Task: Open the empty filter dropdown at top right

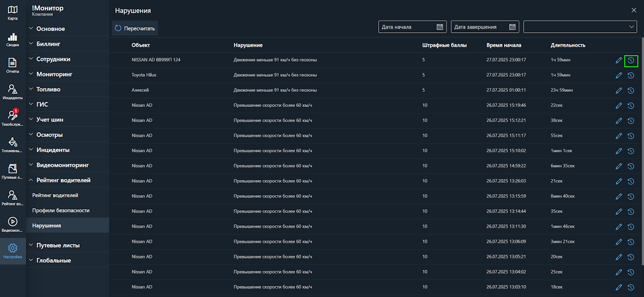Action: [580, 27]
